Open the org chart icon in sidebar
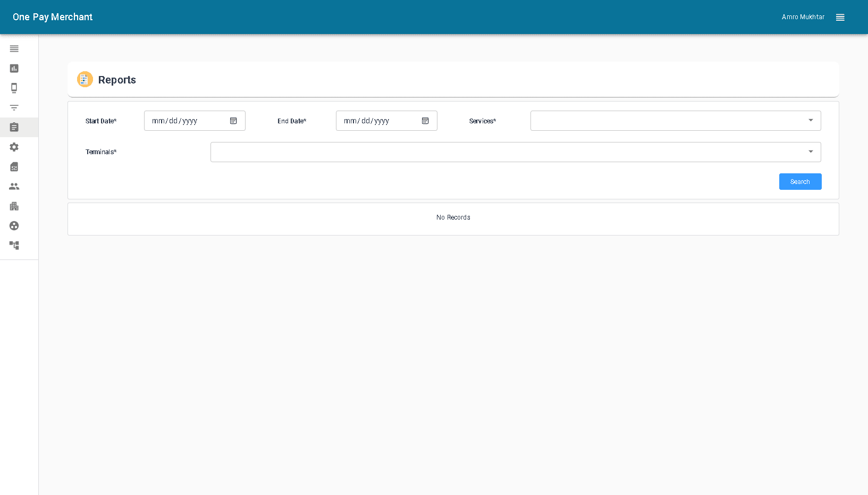868x495 pixels. tap(14, 246)
